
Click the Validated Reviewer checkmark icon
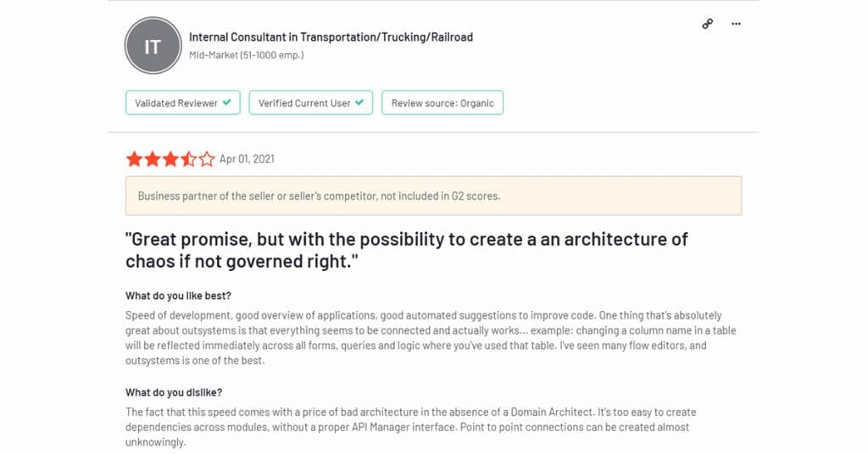click(x=227, y=102)
